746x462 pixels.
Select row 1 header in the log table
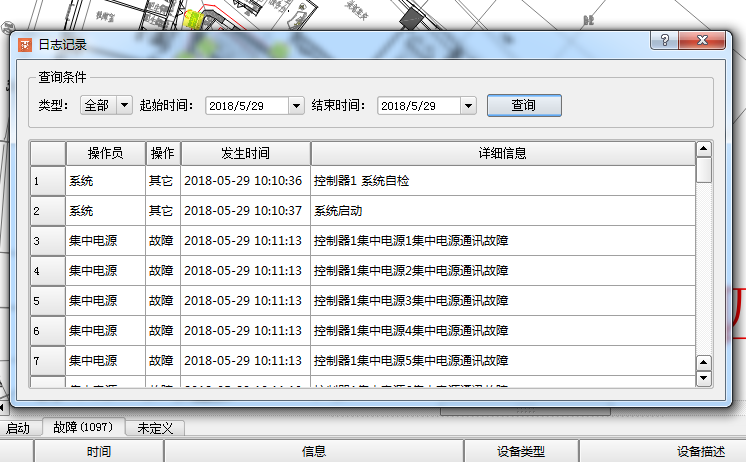[47, 181]
